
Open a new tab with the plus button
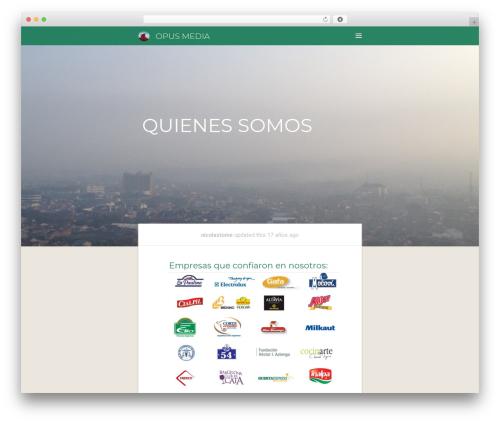[x=474, y=22]
